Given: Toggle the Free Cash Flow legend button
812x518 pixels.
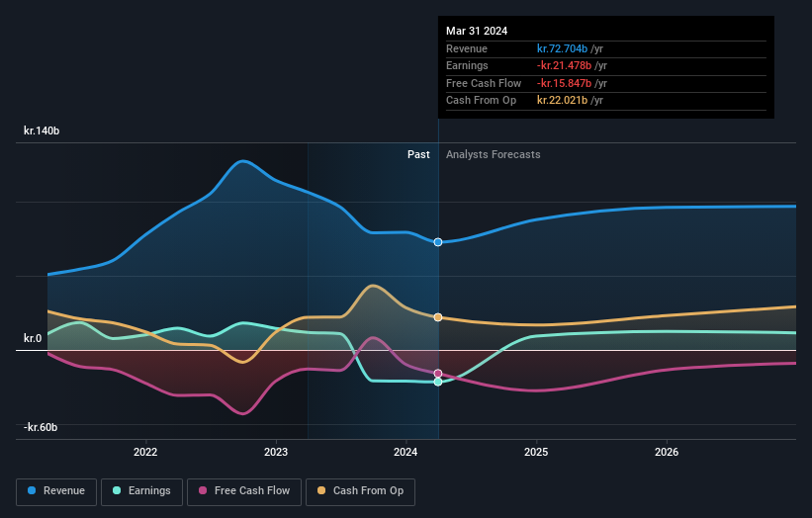Looking at the screenshot, I should point(244,491).
